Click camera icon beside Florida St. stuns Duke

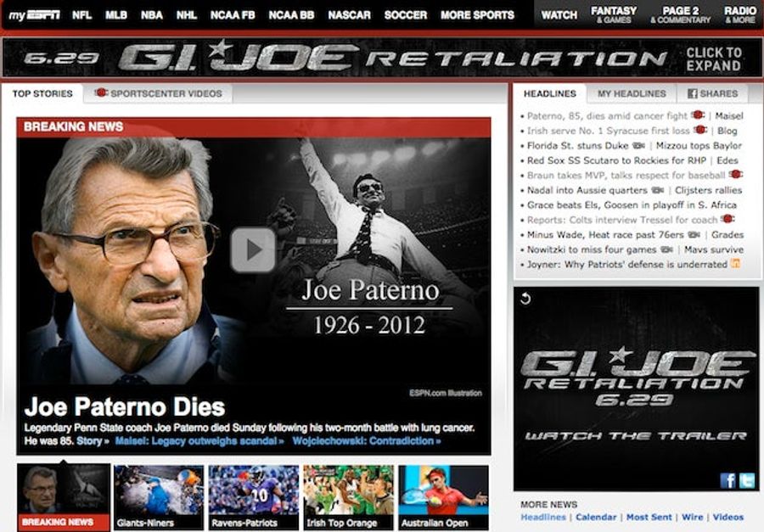pos(638,145)
